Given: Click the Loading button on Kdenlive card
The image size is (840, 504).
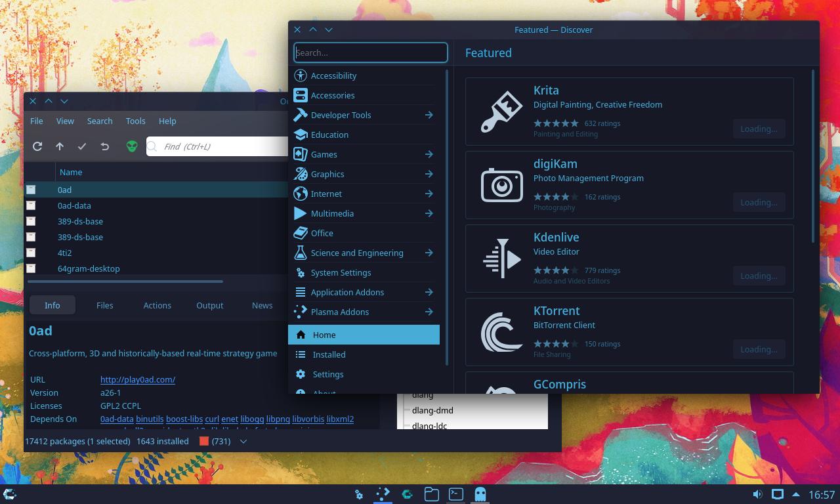Looking at the screenshot, I should 759,276.
